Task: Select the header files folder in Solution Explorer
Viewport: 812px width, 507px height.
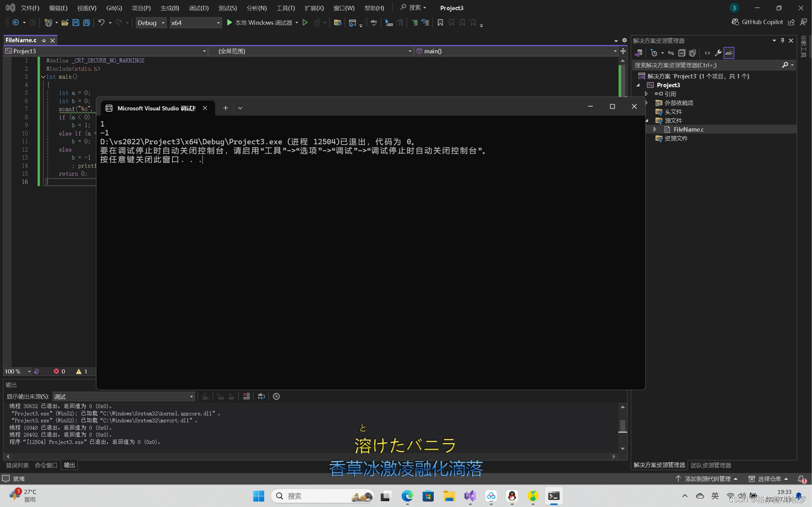Action: [x=669, y=112]
